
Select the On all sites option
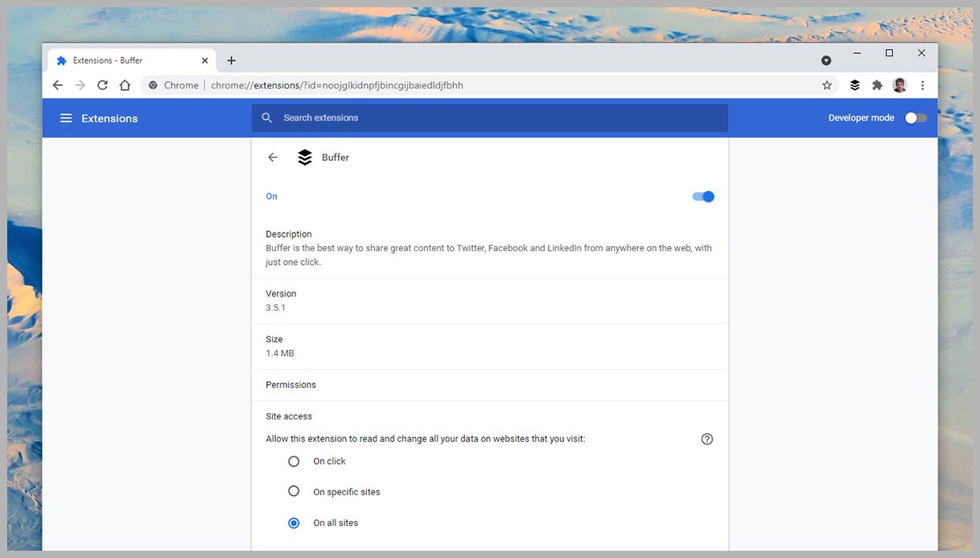(294, 523)
